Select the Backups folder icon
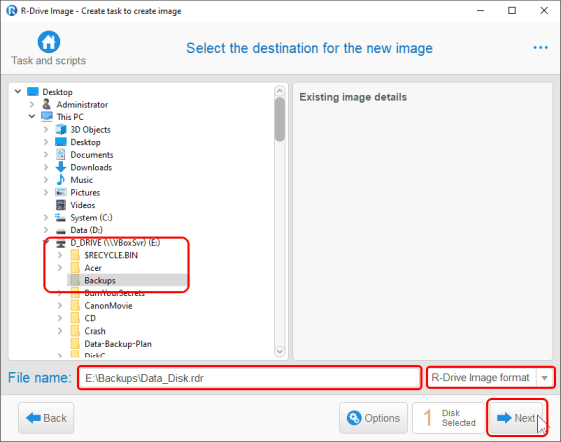 (75, 280)
